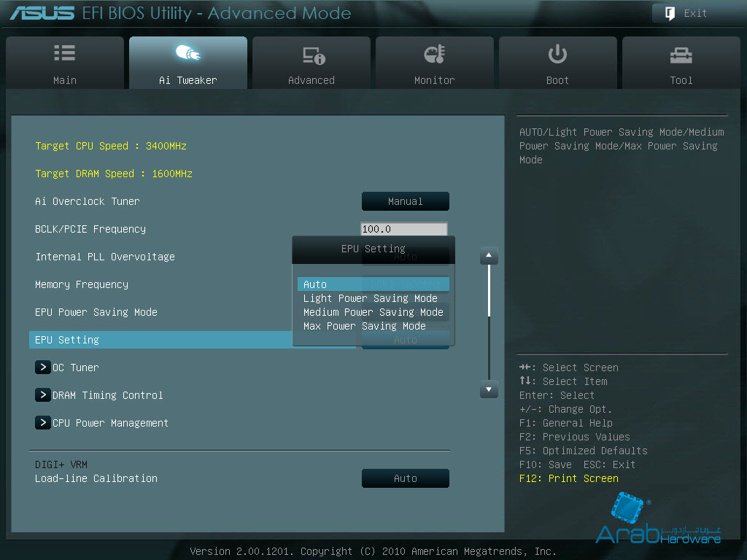Select the Load-line Calibration label
This screenshot has width=747, height=560.
[x=96, y=478]
